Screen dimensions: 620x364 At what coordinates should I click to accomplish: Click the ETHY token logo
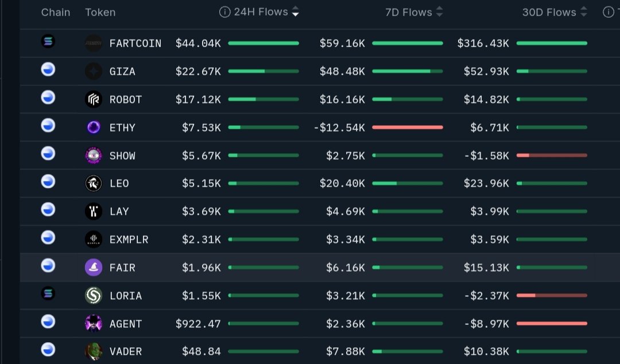(93, 127)
